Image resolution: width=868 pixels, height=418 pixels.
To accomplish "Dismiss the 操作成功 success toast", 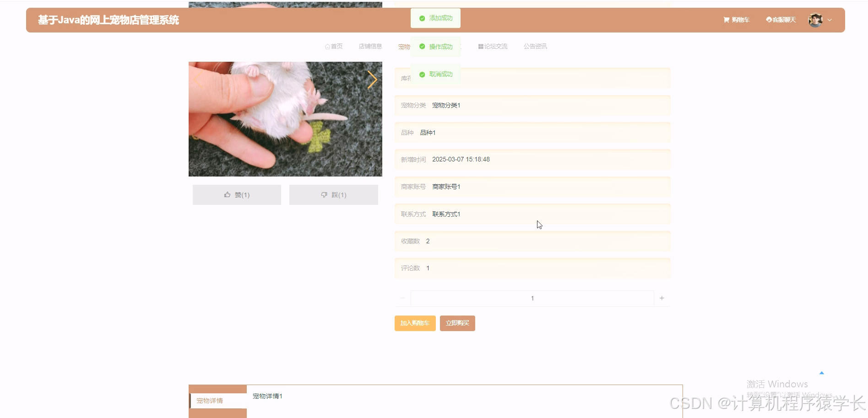I will pyautogui.click(x=435, y=46).
